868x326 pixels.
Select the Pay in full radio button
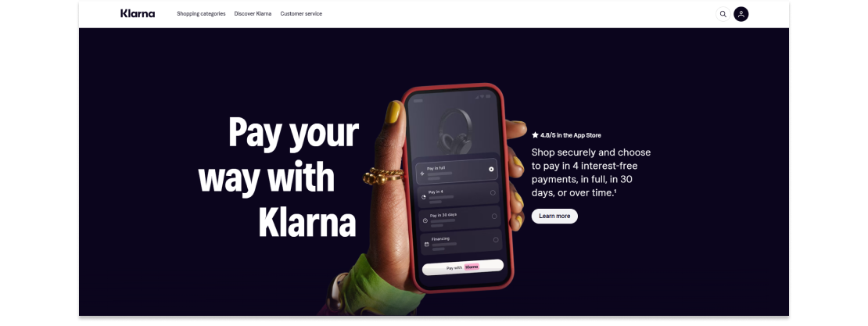coord(492,170)
